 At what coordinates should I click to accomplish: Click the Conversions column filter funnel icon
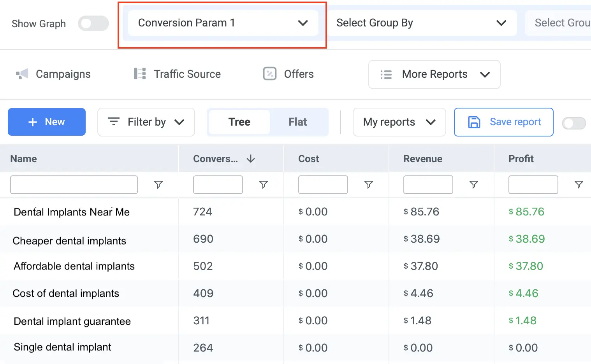click(264, 185)
